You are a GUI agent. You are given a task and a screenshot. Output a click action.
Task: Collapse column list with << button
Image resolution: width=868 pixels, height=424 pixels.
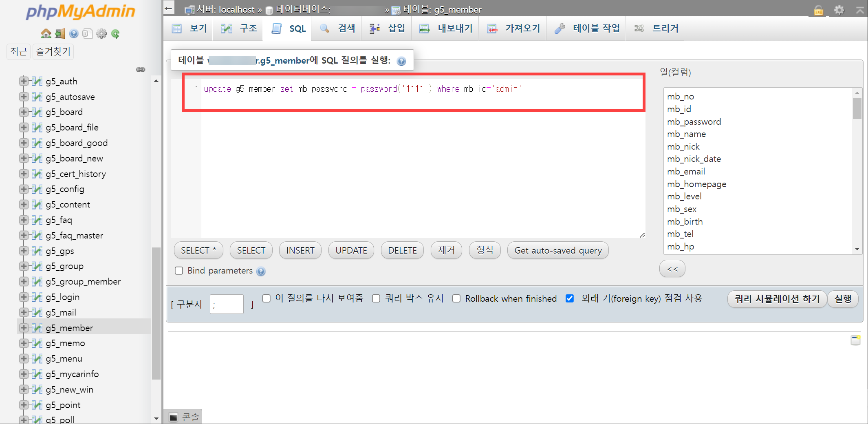point(672,269)
